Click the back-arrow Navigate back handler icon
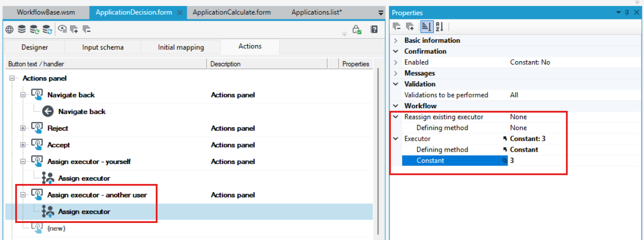644x240 pixels. [48, 111]
